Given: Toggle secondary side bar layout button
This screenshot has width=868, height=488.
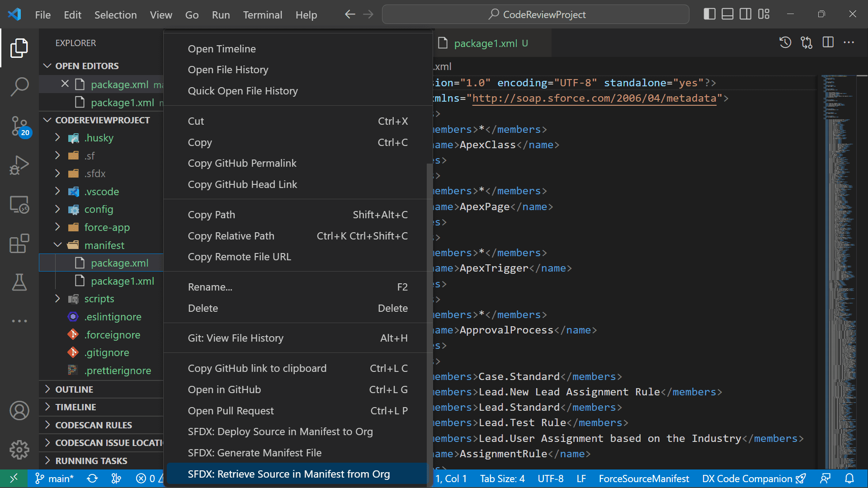Looking at the screenshot, I should pyautogui.click(x=745, y=14).
